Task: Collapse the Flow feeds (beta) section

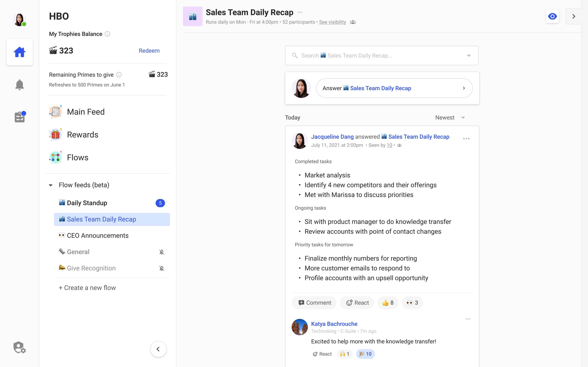Action: 51,185
